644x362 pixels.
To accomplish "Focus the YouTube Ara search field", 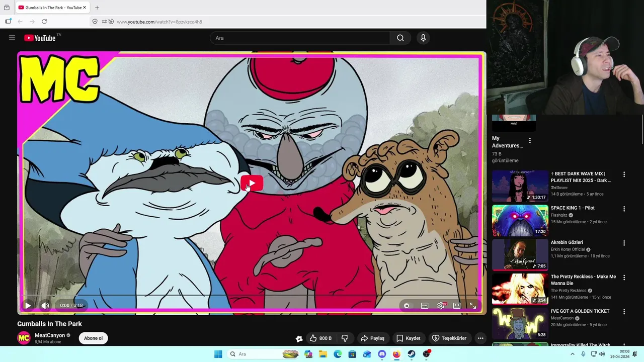I will coord(300,38).
